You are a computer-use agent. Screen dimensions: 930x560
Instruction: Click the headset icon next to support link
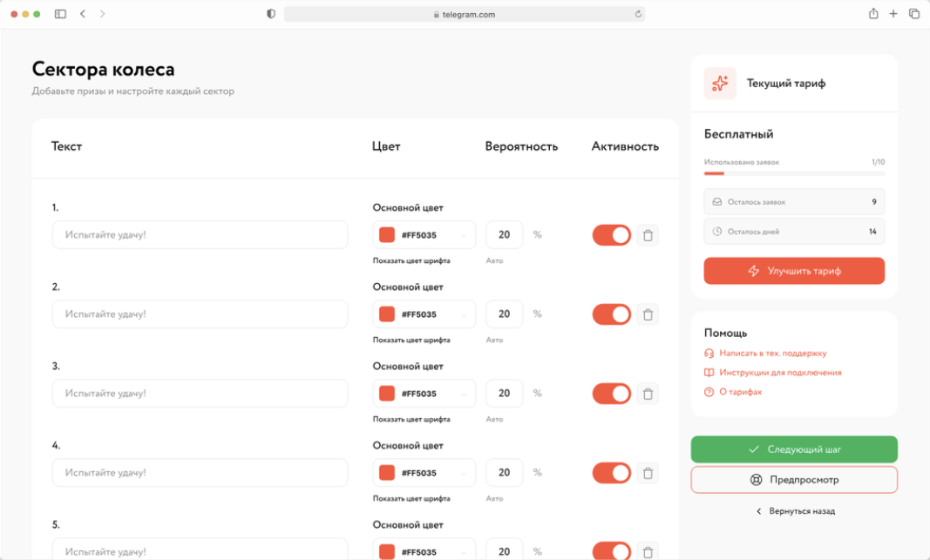(709, 354)
